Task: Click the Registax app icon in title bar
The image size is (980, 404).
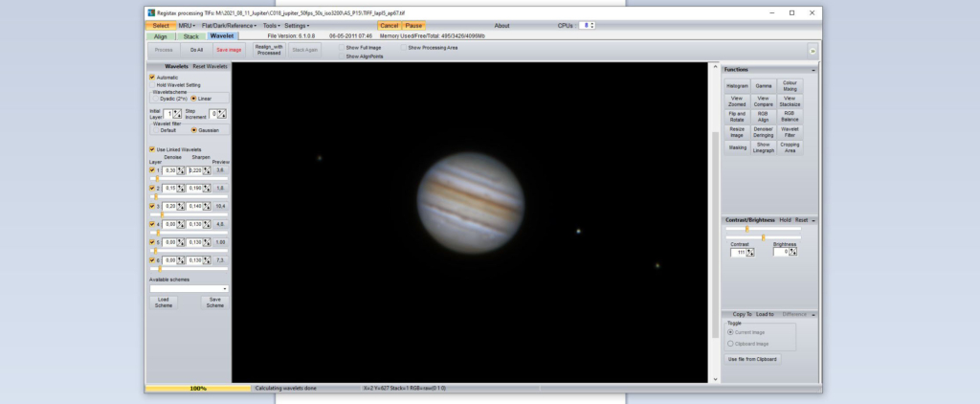Action: point(151,12)
